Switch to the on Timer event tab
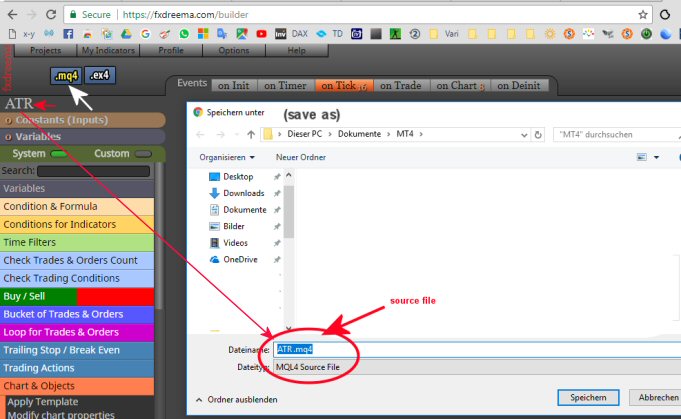 pos(285,86)
